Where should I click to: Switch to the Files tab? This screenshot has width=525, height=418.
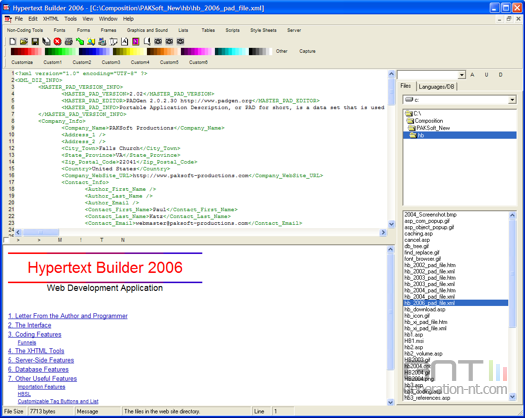click(x=405, y=86)
